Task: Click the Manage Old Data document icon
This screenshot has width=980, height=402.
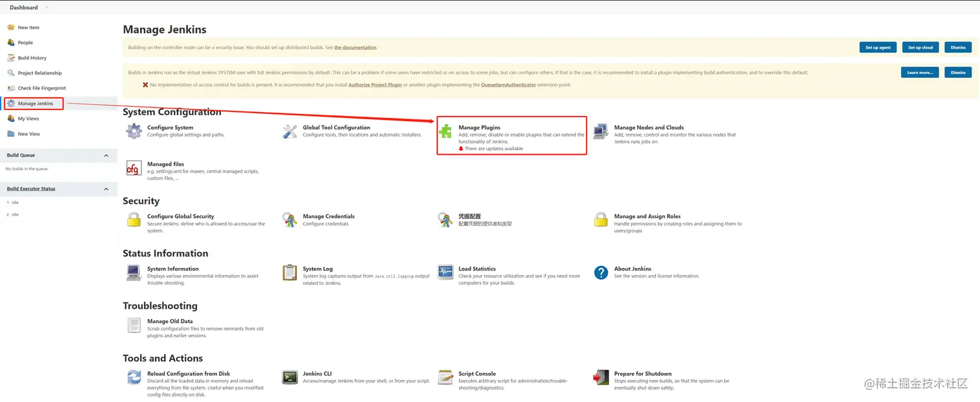Action: click(x=134, y=325)
